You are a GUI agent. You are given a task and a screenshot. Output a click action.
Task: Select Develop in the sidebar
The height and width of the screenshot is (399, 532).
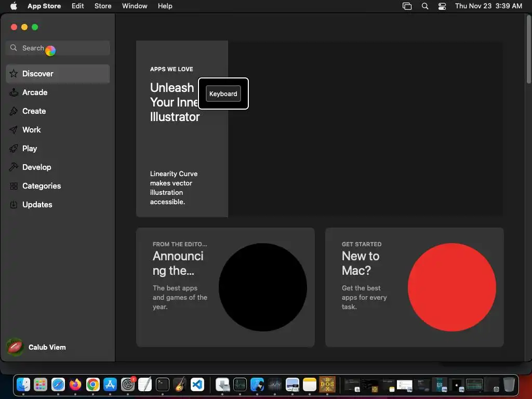point(58,167)
